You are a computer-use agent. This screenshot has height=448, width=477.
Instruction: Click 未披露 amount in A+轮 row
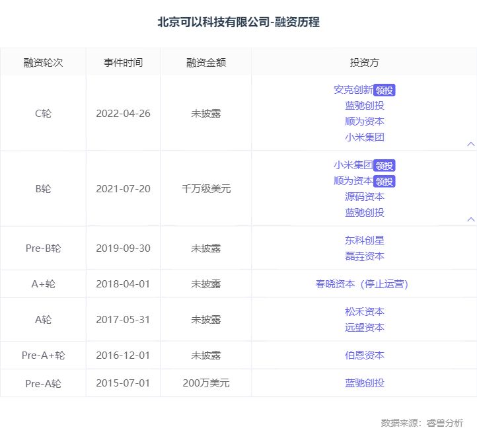pos(206,284)
